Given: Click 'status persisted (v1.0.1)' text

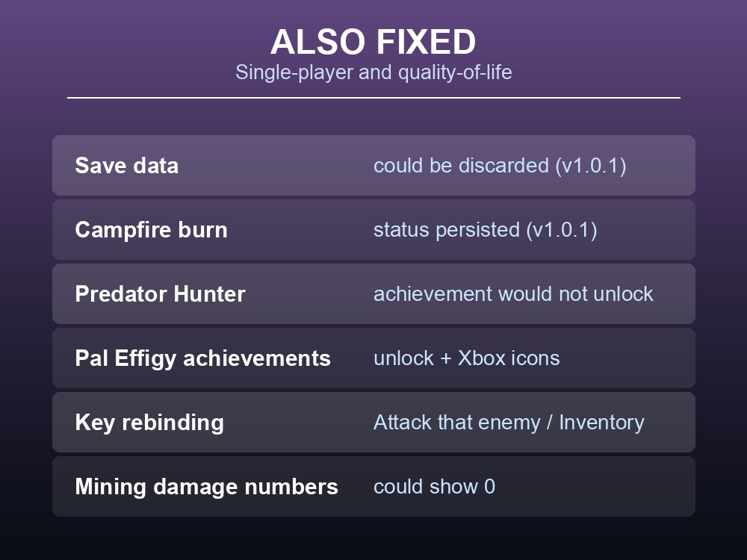Looking at the screenshot, I should tap(485, 230).
